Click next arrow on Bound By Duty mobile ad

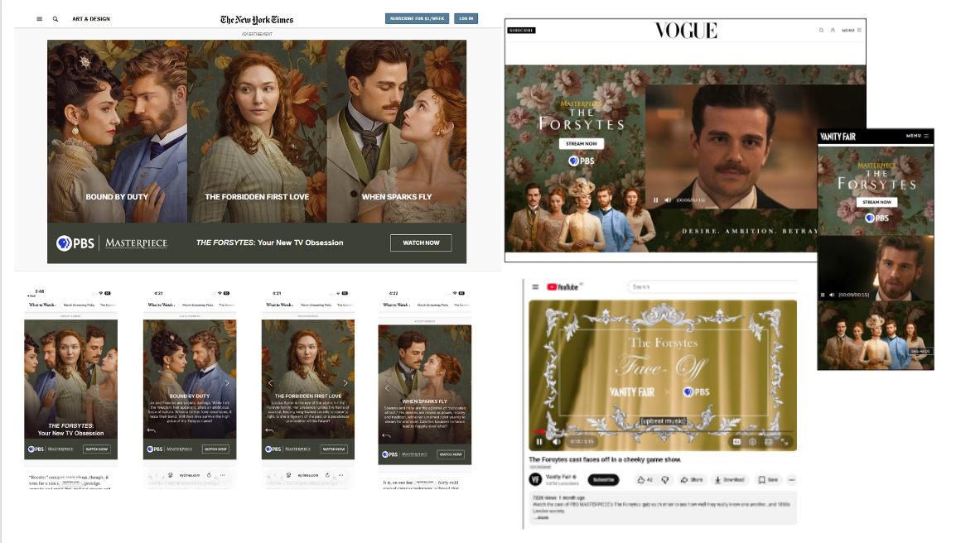coord(227,383)
